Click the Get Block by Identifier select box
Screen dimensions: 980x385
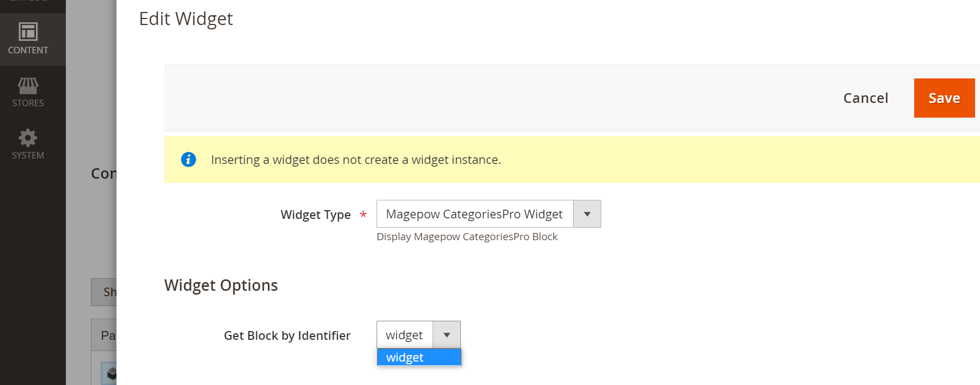pos(404,335)
